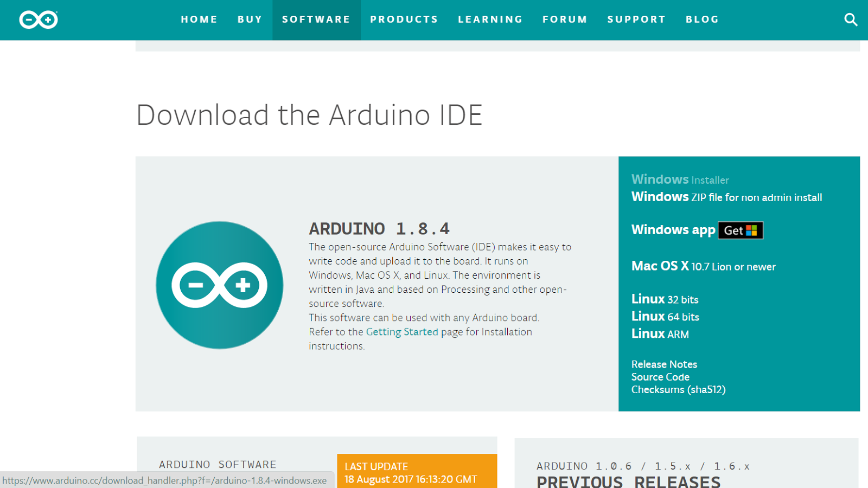
Task: Switch to the HOME menu item
Action: click(199, 20)
